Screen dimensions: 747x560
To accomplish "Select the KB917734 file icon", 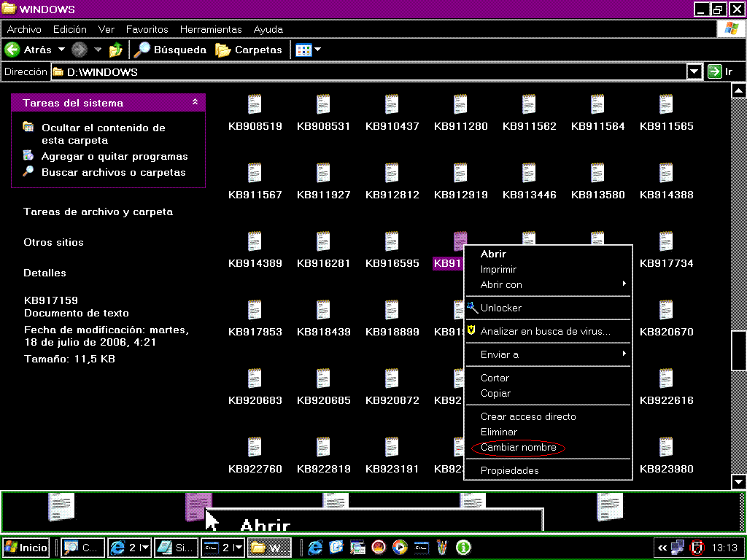I will 667,241.
